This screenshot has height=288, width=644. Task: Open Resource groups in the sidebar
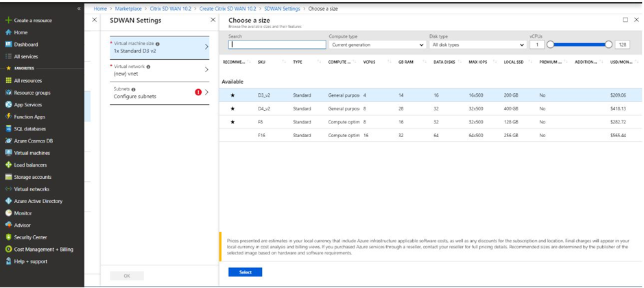(32, 93)
